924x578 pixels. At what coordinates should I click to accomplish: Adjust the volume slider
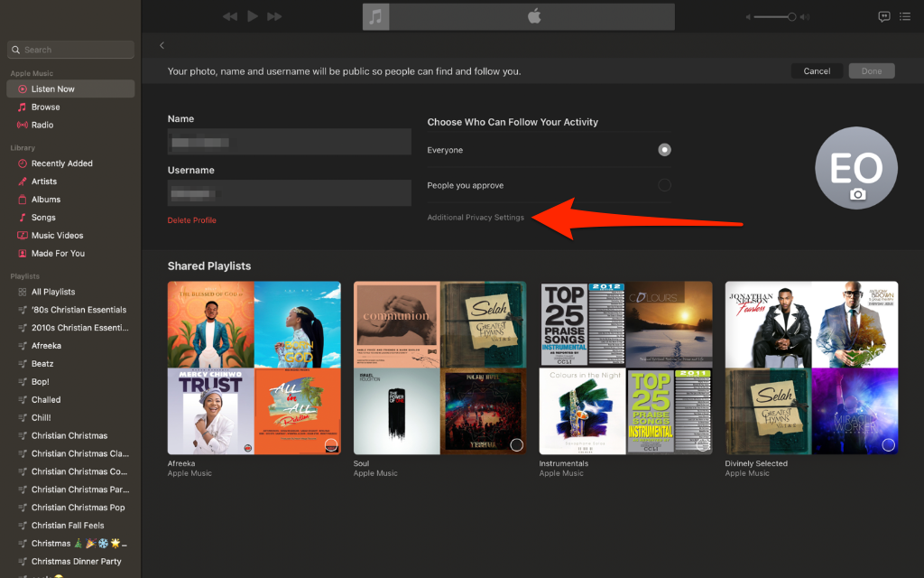pyautogui.click(x=774, y=16)
